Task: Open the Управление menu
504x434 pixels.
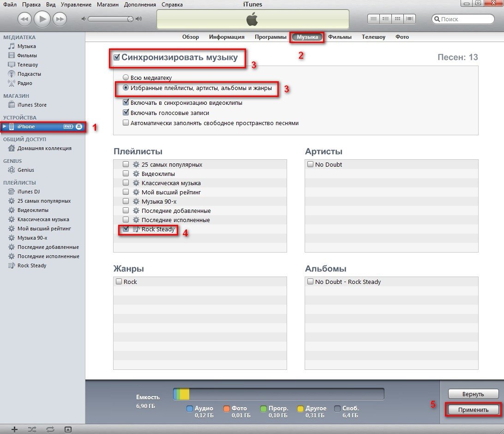Action: point(76,5)
